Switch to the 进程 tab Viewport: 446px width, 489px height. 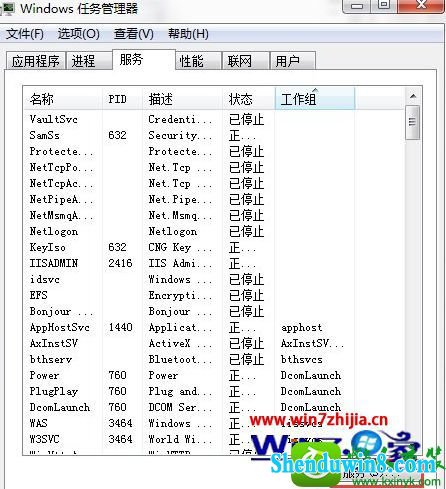89,61
